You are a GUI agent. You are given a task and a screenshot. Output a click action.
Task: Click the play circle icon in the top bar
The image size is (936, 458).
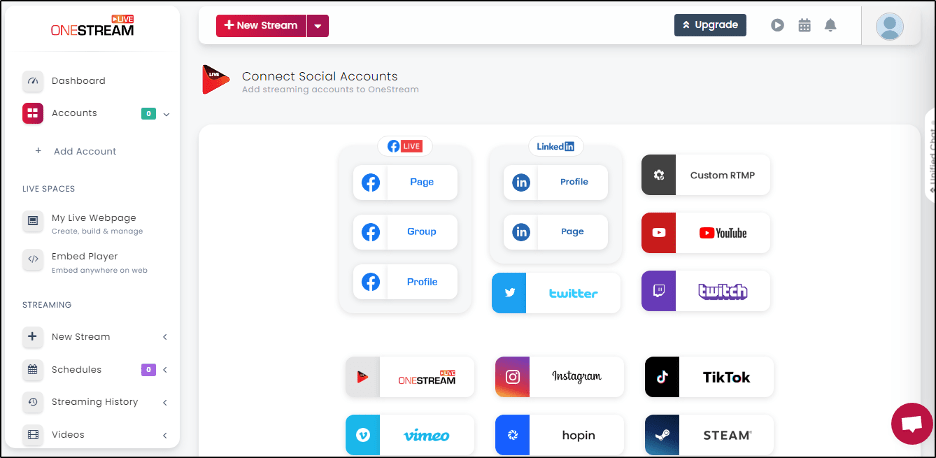click(x=777, y=25)
